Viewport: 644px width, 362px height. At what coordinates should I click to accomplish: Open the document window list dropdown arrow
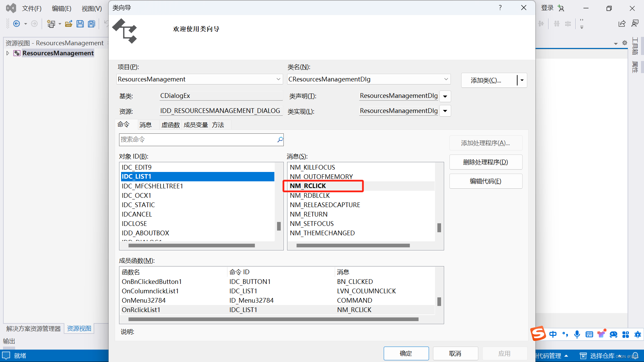(615, 44)
